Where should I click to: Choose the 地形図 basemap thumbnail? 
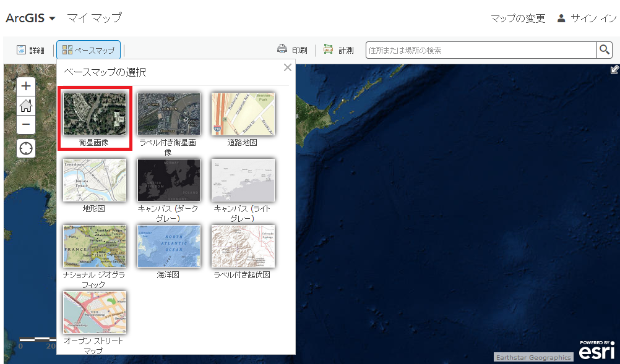pos(95,180)
